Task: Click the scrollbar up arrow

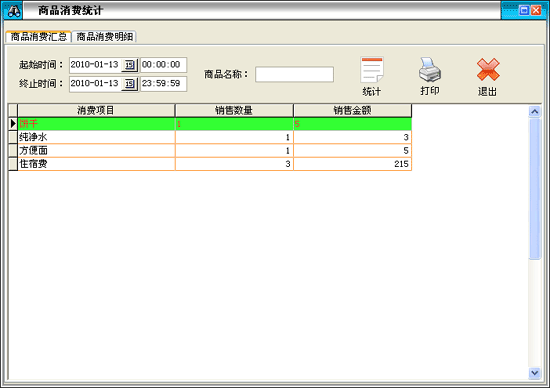Action: 535,112
